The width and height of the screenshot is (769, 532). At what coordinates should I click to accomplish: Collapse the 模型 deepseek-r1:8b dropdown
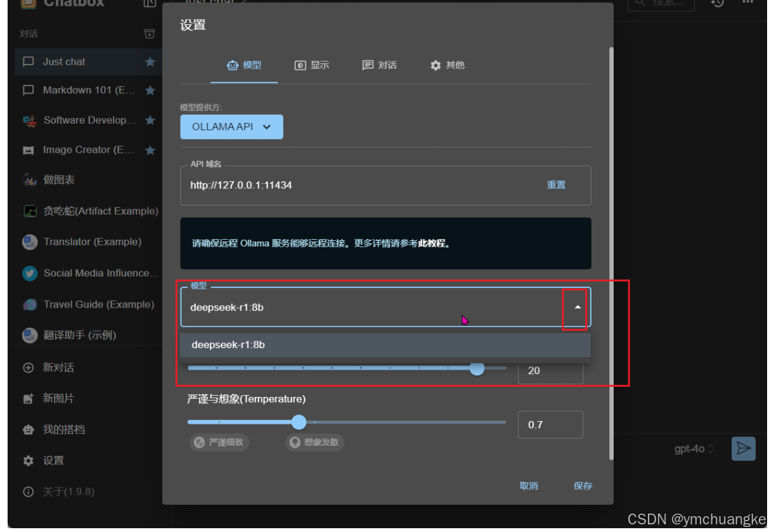(576, 308)
